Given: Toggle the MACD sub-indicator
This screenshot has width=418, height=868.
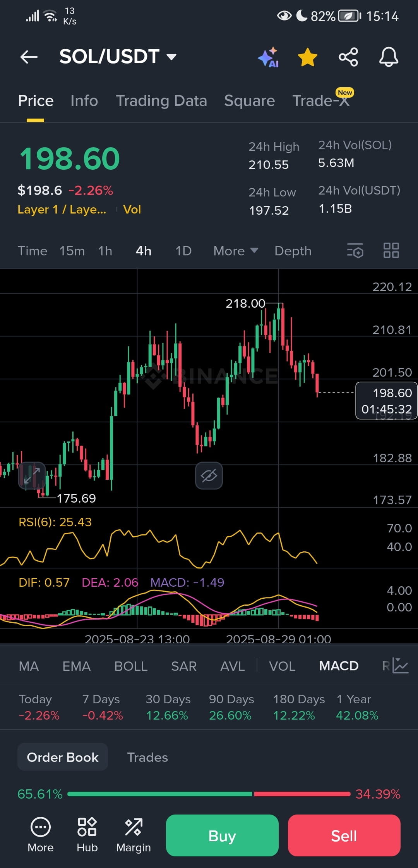Looking at the screenshot, I should [339, 666].
